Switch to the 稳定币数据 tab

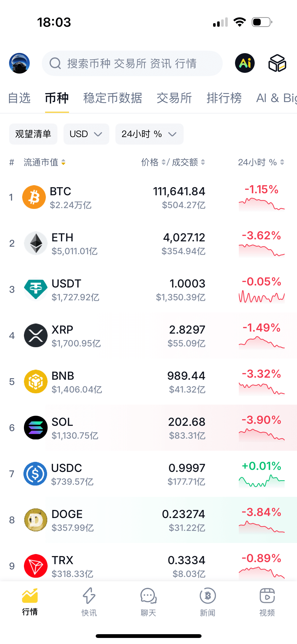coord(113,98)
